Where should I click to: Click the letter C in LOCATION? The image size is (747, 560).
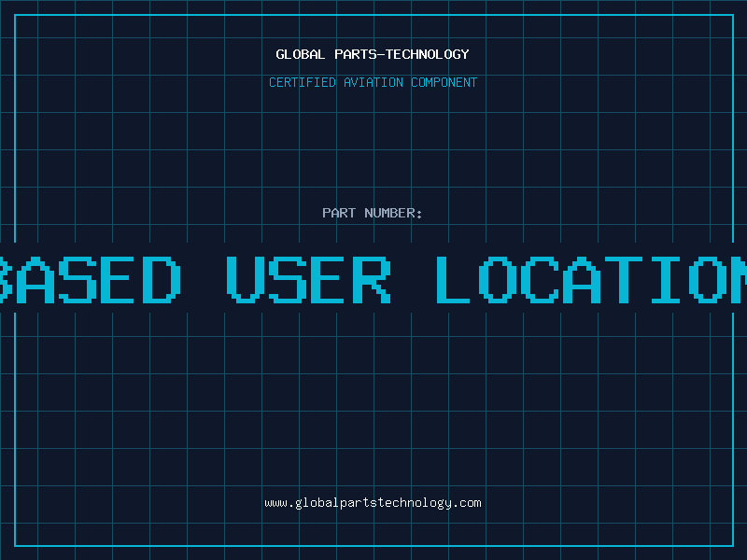tap(540, 279)
